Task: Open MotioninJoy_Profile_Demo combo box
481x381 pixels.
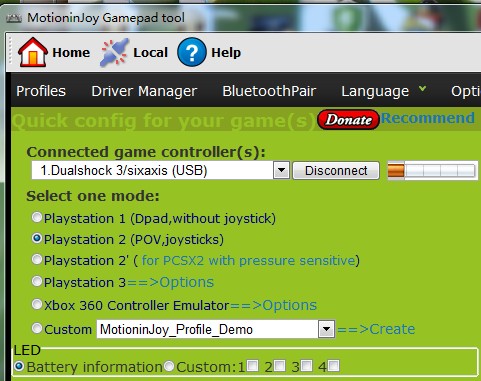Action: point(215,329)
